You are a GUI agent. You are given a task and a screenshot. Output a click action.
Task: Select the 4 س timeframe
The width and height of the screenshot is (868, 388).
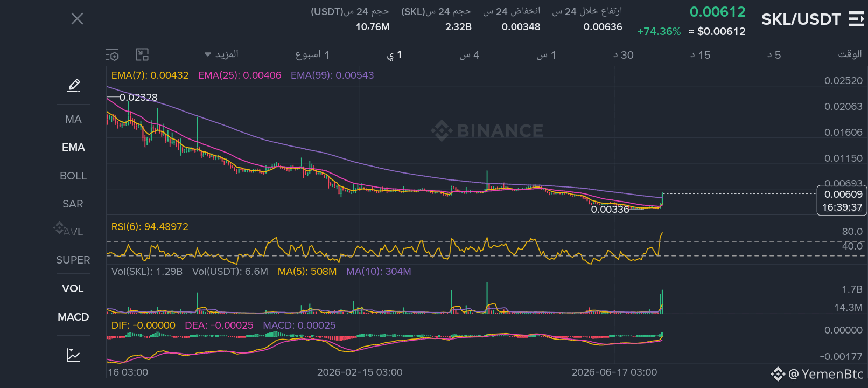click(x=469, y=54)
